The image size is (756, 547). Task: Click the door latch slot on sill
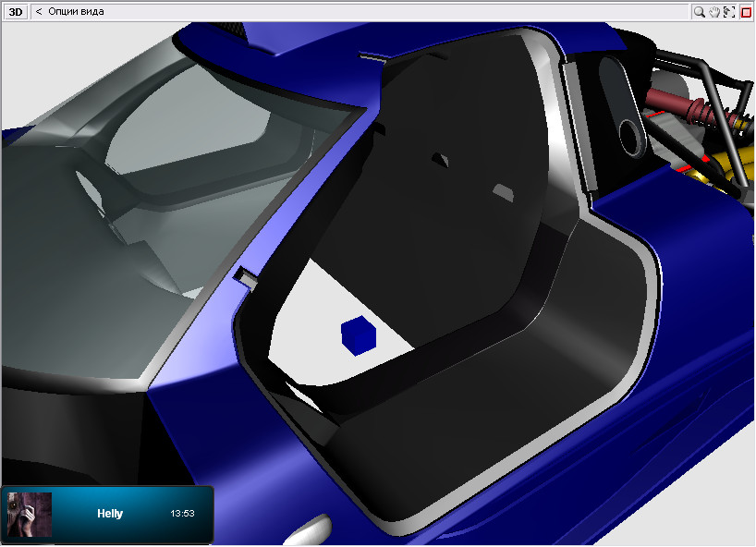pos(245,276)
